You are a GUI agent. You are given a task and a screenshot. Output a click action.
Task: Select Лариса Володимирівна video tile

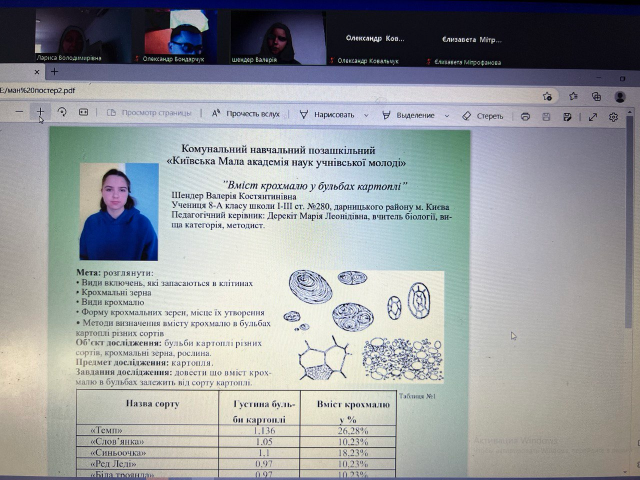click(83, 36)
